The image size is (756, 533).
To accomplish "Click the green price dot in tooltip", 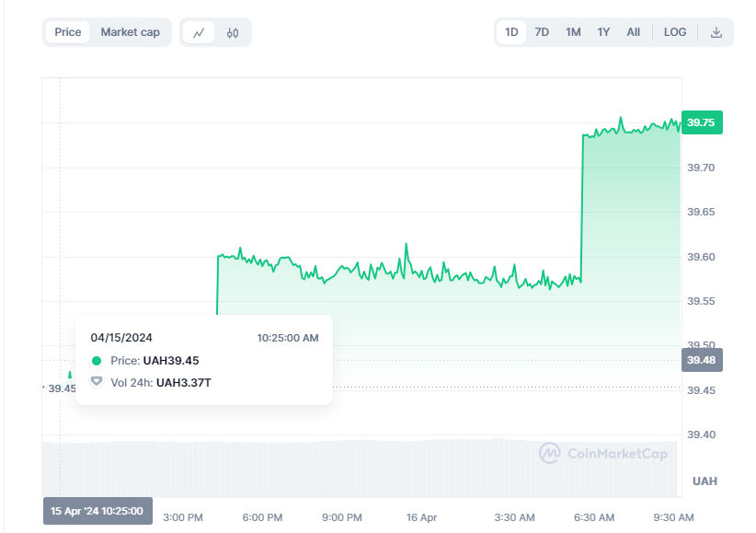I will [97, 361].
